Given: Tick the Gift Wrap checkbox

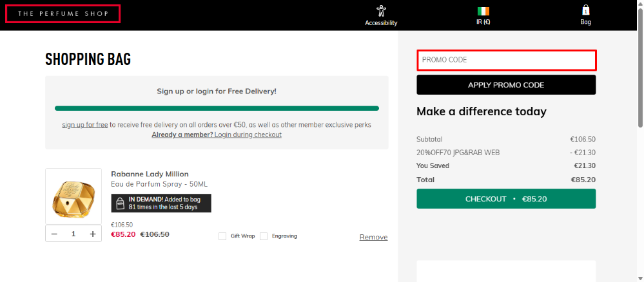Looking at the screenshot, I should (222, 236).
